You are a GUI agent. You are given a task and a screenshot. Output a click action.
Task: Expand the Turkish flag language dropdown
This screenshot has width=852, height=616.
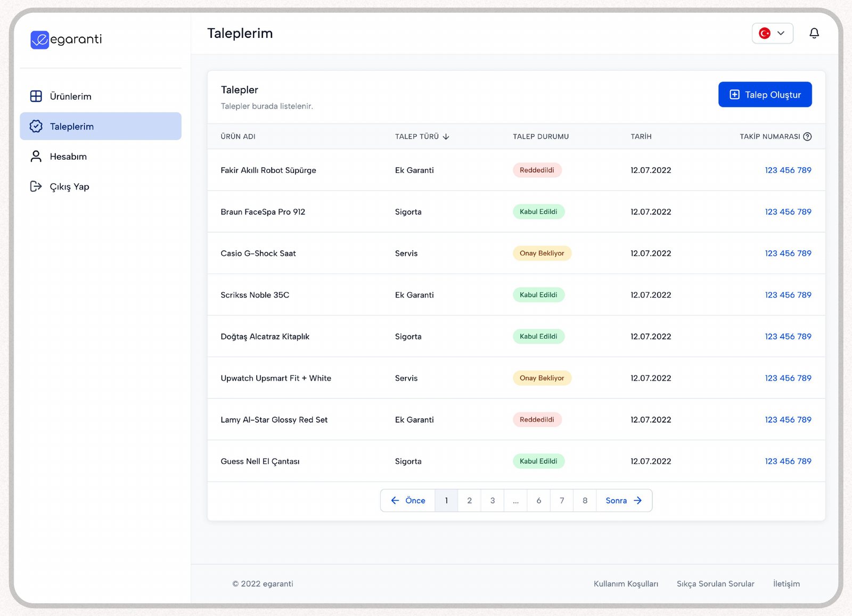[772, 33]
